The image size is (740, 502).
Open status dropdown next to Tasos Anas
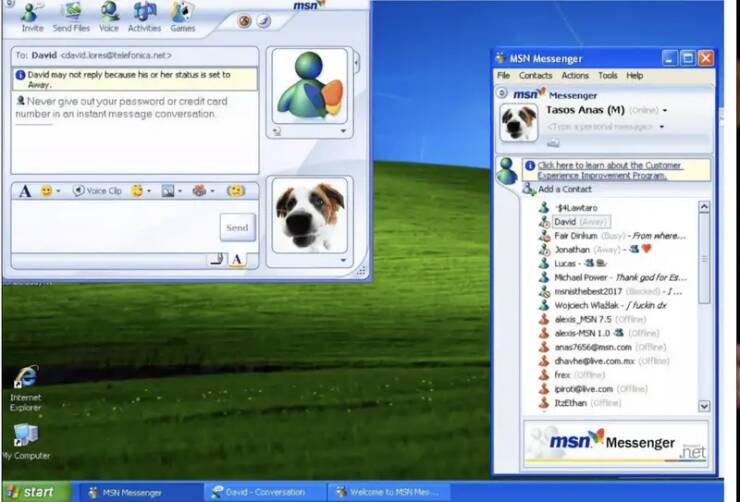[x=664, y=110]
